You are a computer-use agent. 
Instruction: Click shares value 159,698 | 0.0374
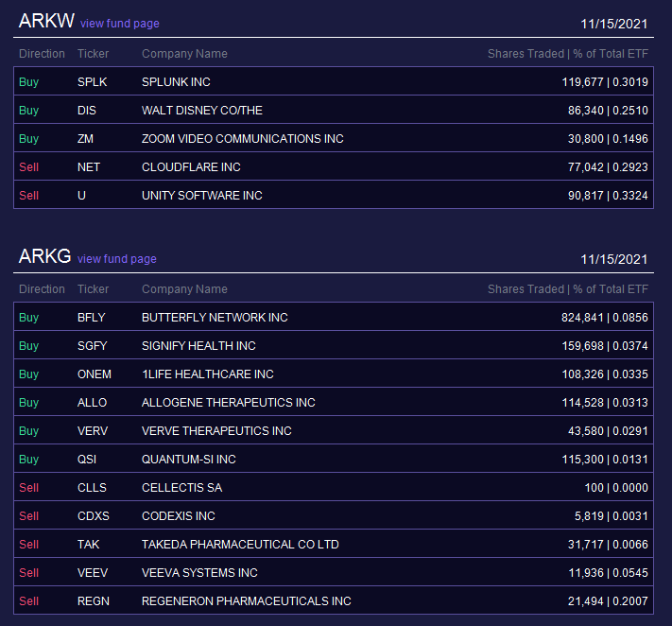pos(605,345)
